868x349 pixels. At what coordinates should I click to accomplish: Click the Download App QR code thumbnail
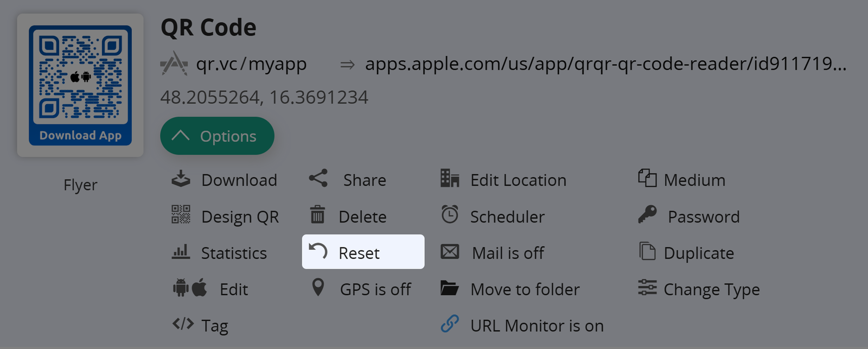point(80,85)
